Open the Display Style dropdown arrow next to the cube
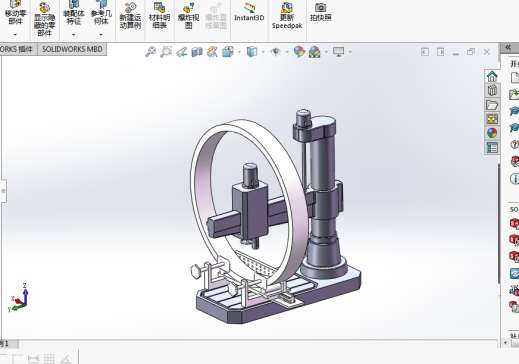519x364 pixels. (x=263, y=52)
